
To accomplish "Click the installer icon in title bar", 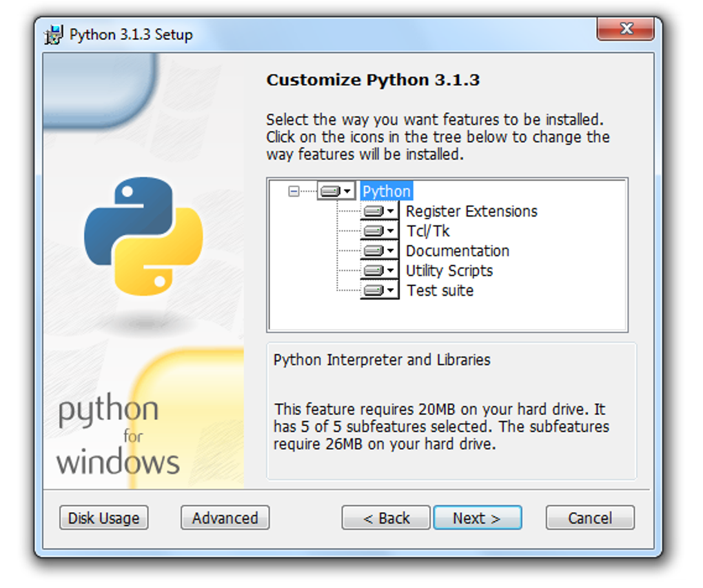I will (x=54, y=35).
